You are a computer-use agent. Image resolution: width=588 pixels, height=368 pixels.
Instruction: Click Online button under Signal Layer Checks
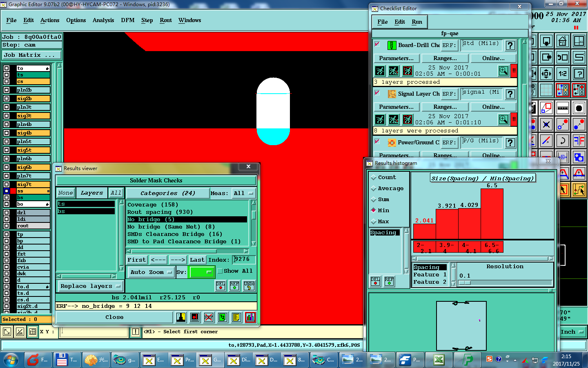tap(493, 107)
